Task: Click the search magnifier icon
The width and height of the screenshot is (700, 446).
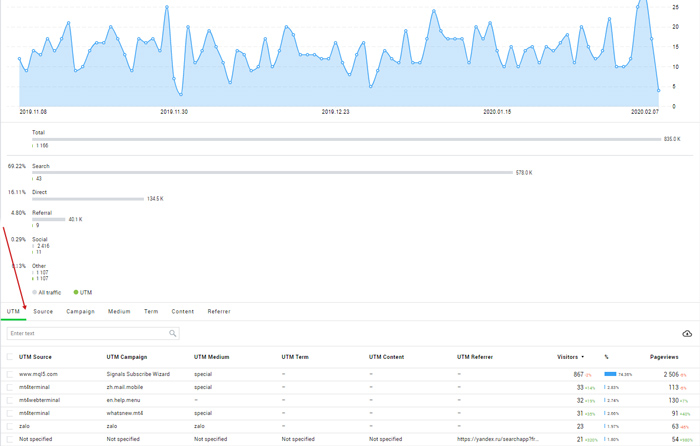Action: click(x=173, y=333)
